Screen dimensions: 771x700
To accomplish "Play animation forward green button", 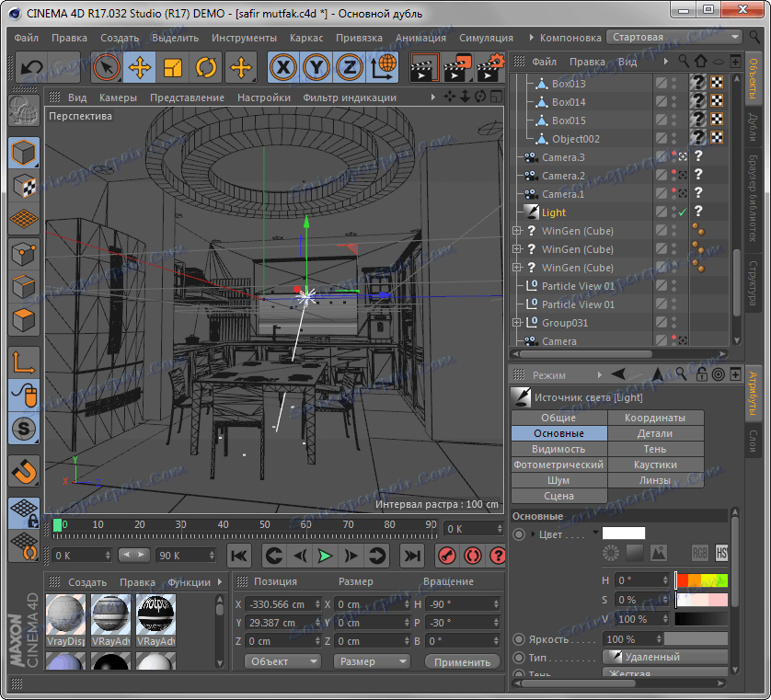I will click(325, 556).
